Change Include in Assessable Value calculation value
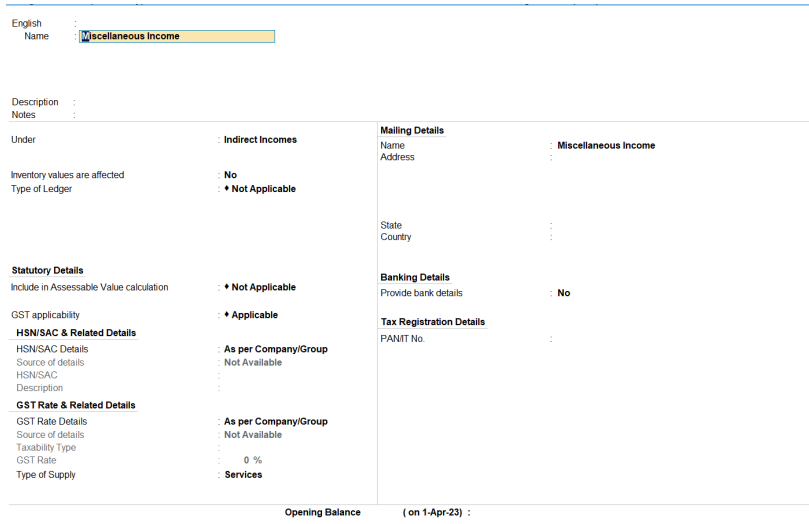This screenshot has width=809, height=524. click(263, 287)
